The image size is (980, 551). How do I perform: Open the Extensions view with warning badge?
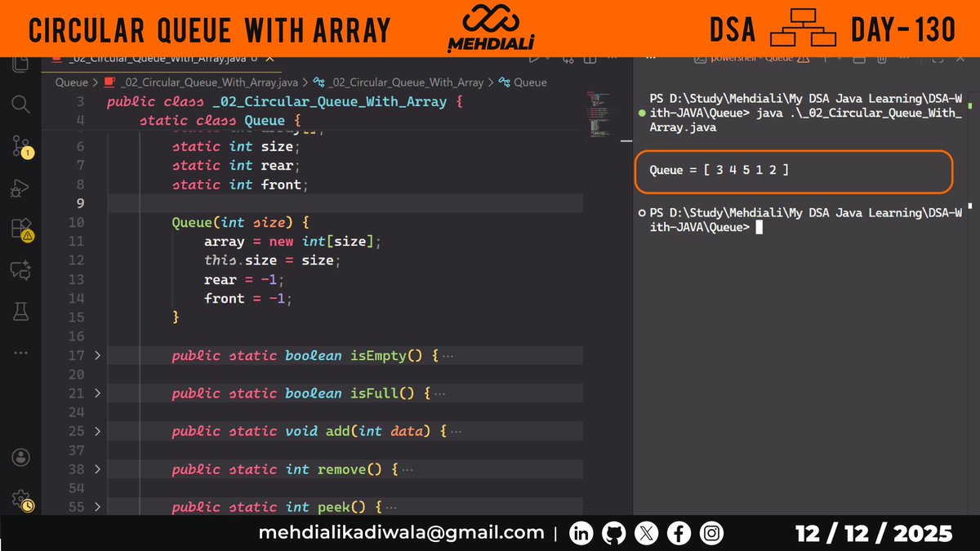21,229
